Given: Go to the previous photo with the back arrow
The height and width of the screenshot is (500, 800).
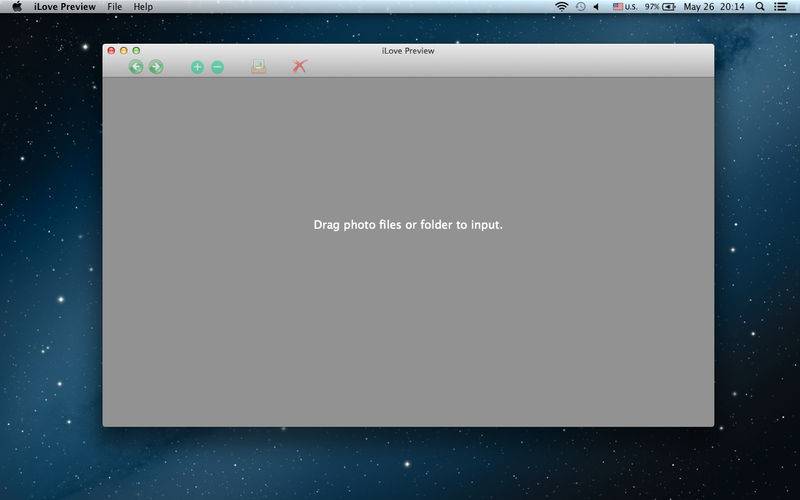Looking at the screenshot, I should point(136,67).
